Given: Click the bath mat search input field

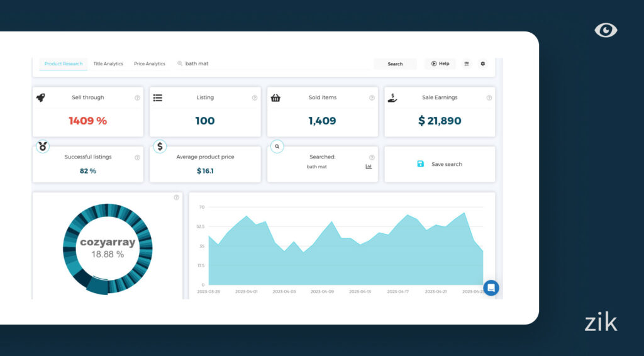Looking at the screenshot, I should [x=270, y=64].
